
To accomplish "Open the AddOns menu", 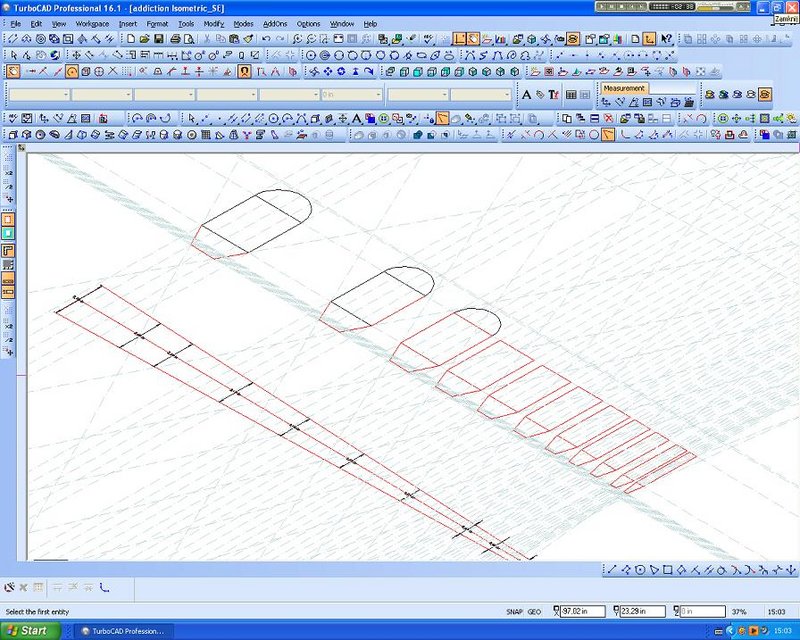I will [x=275, y=23].
